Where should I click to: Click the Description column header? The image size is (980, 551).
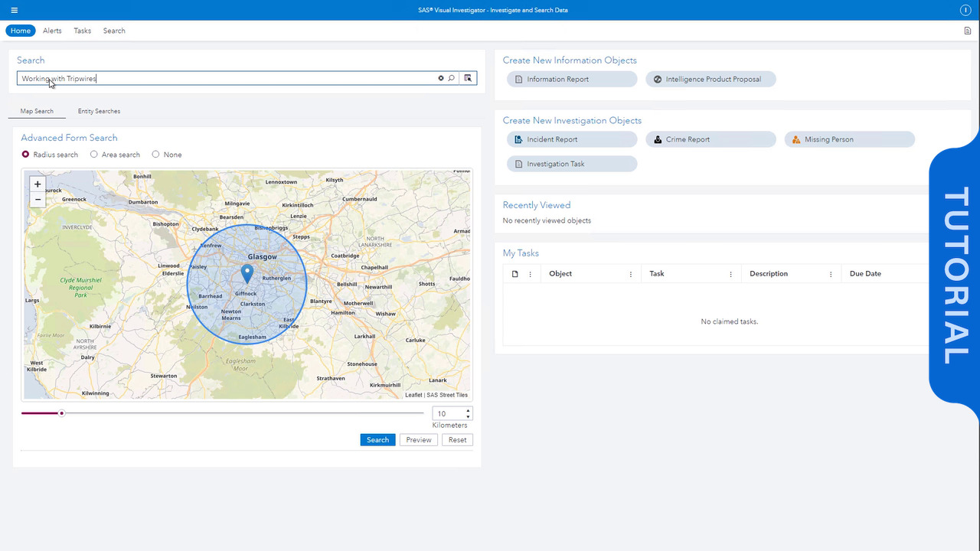pyautogui.click(x=769, y=273)
